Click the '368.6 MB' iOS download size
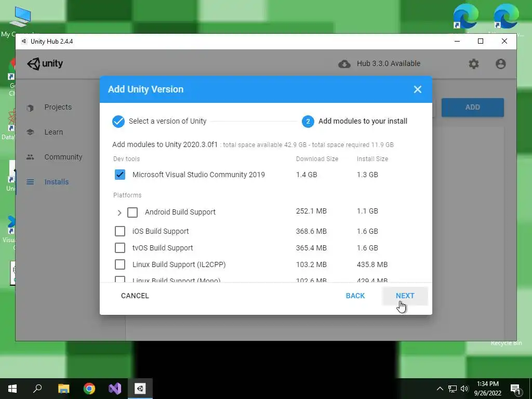 pos(311,231)
